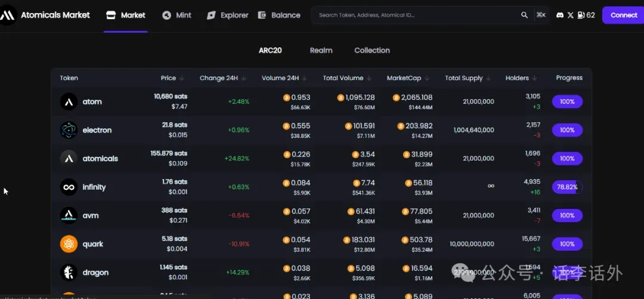Click atom's 100% progress bar
Image resolution: width=644 pixels, height=299 pixels.
click(x=567, y=101)
